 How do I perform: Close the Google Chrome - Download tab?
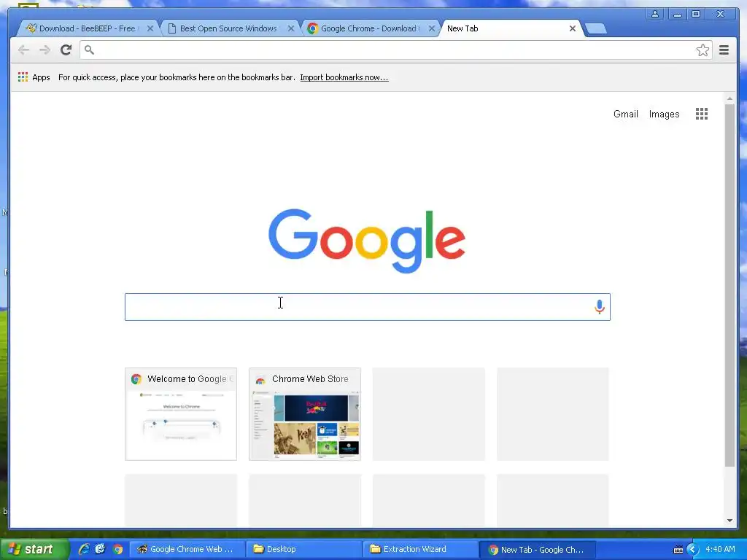pyautogui.click(x=432, y=28)
